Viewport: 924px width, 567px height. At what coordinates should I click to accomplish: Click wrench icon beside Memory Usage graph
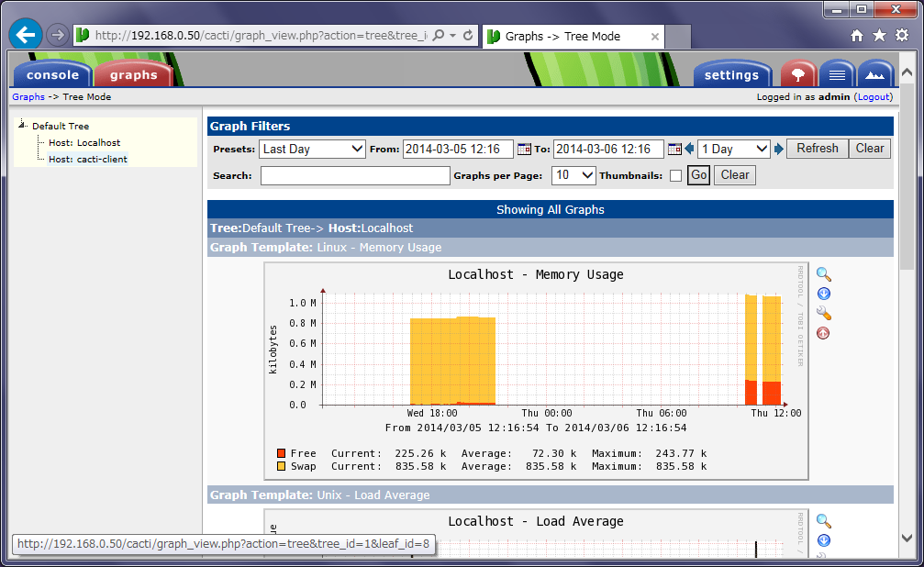click(x=823, y=313)
